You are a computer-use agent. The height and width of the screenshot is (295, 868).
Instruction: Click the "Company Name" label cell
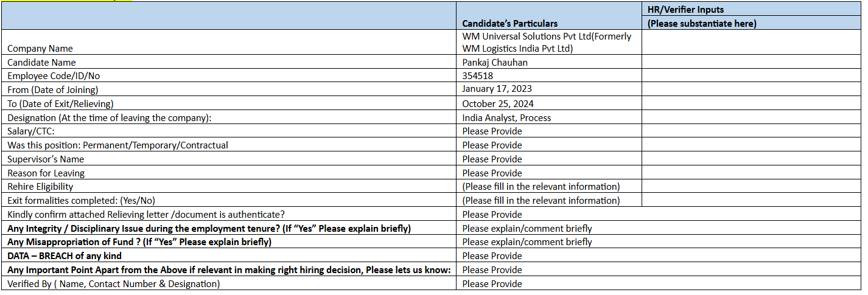[x=40, y=49]
